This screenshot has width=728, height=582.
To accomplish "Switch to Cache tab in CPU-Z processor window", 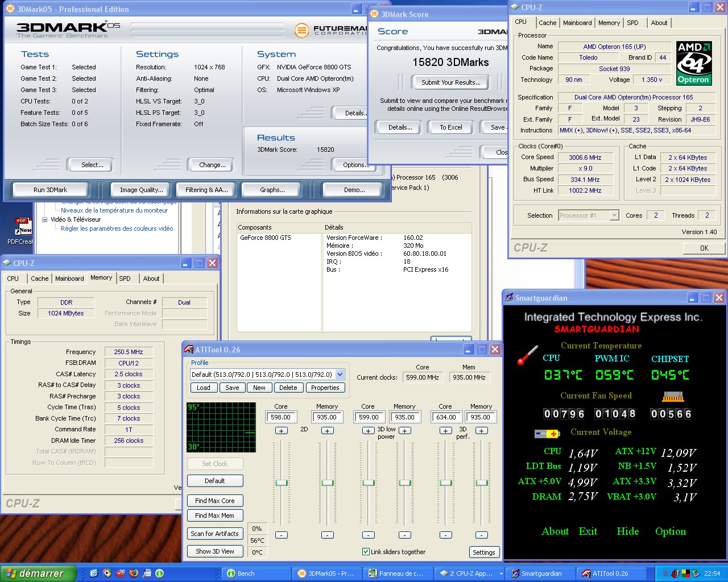I will (548, 23).
